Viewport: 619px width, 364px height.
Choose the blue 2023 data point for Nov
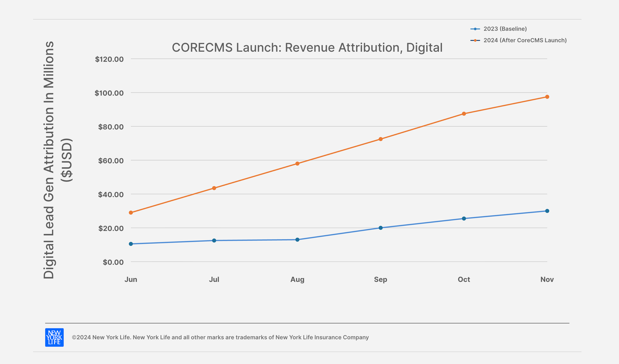coord(547,211)
